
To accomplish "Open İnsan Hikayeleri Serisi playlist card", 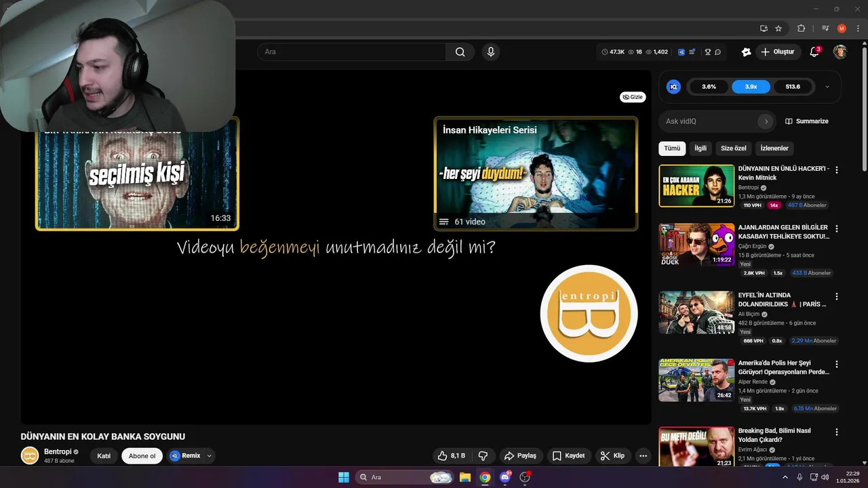I will coord(536,174).
